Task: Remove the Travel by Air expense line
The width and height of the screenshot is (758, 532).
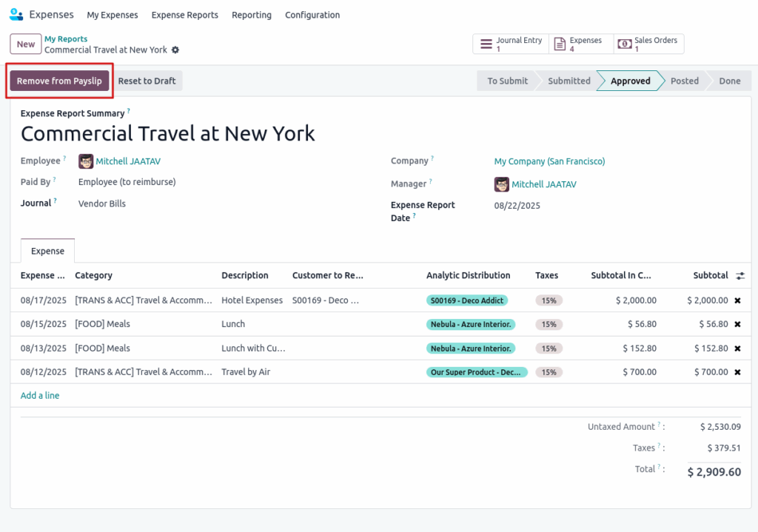Action: pos(737,372)
